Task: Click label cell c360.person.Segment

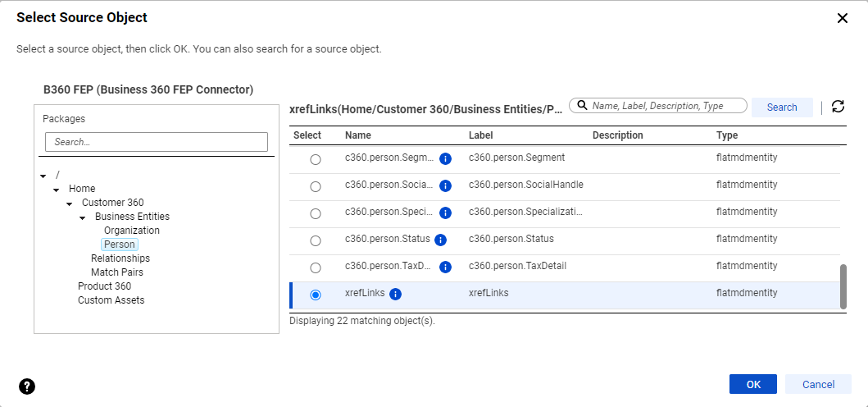Action: pyautogui.click(x=516, y=158)
